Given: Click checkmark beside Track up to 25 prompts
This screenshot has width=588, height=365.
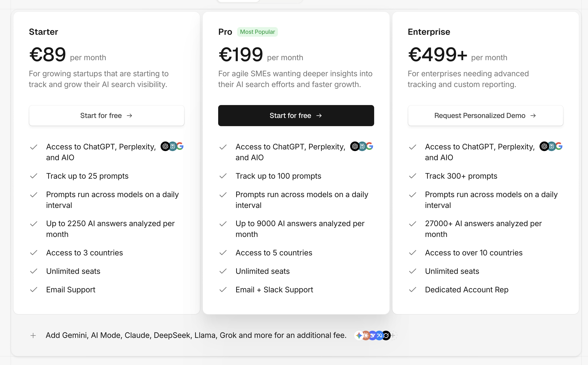Looking at the screenshot, I should coord(34,176).
